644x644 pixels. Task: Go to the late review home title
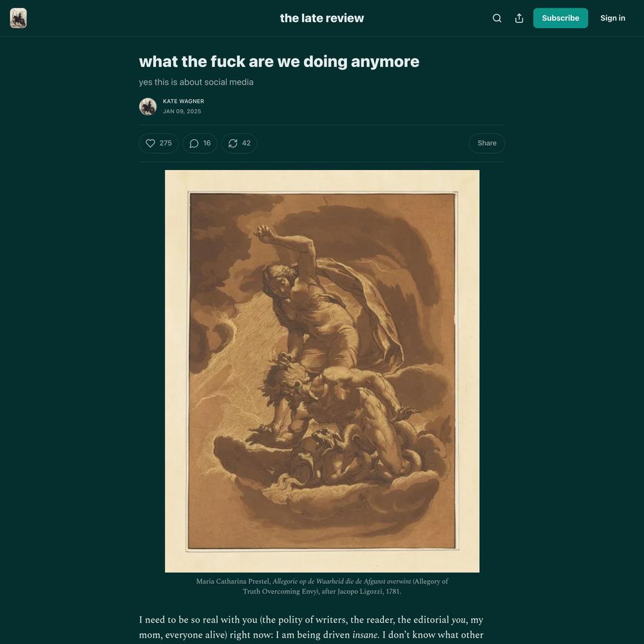point(321,18)
